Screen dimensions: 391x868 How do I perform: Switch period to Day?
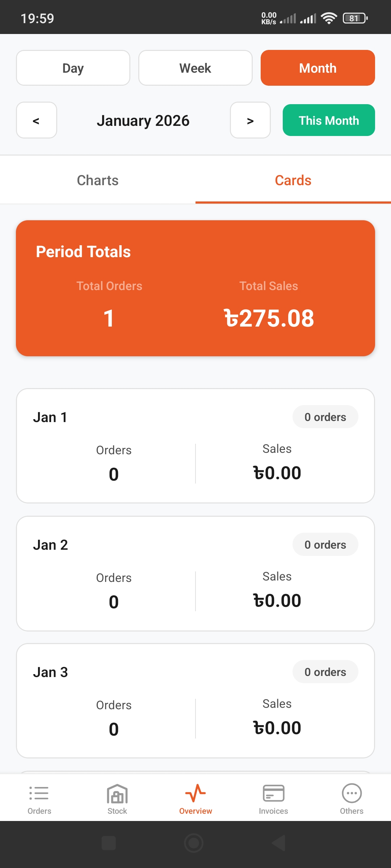[73, 68]
